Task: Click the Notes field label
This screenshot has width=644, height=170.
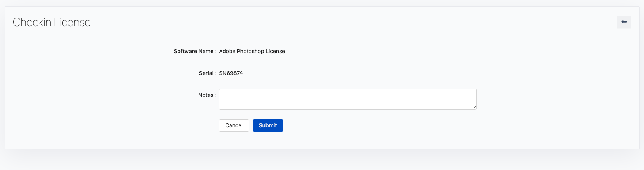Action: 206,95
